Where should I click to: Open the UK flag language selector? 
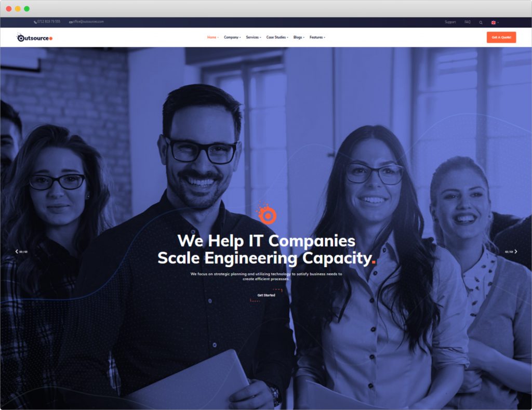(x=495, y=22)
